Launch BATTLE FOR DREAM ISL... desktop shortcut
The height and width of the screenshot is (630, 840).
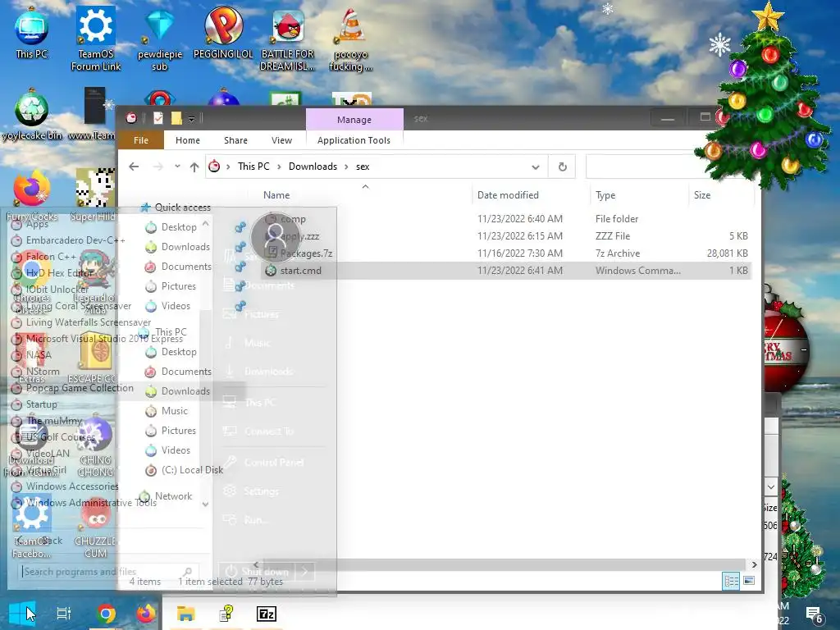click(x=288, y=38)
